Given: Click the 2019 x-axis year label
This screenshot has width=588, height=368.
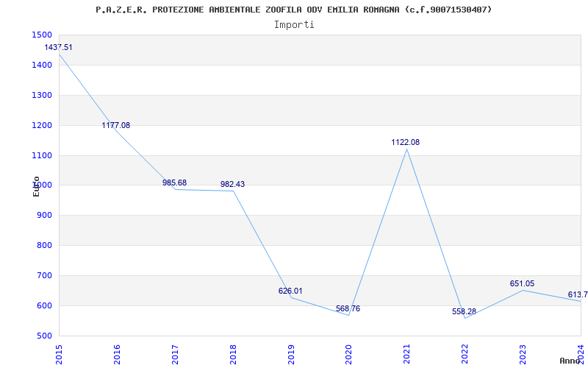Looking at the screenshot, I should (x=291, y=355).
